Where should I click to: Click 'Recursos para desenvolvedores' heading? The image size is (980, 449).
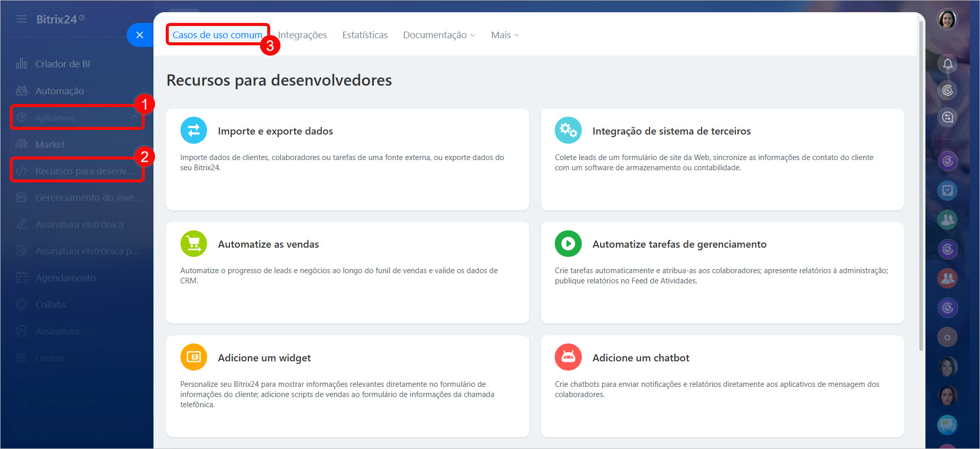[279, 80]
